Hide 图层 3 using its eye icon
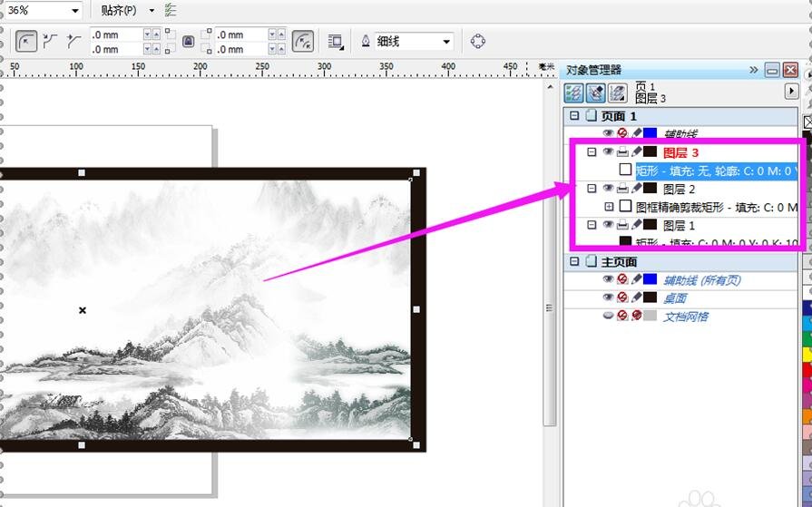This screenshot has height=507, width=812. click(x=608, y=152)
